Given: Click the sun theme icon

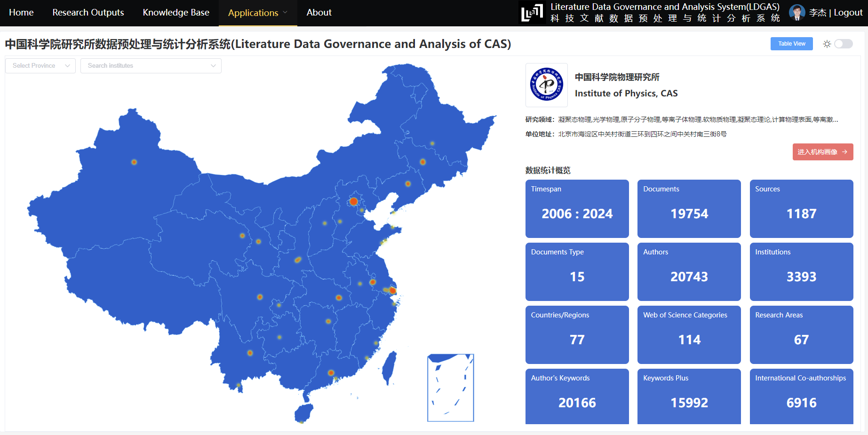Looking at the screenshot, I should pyautogui.click(x=827, y=44).
